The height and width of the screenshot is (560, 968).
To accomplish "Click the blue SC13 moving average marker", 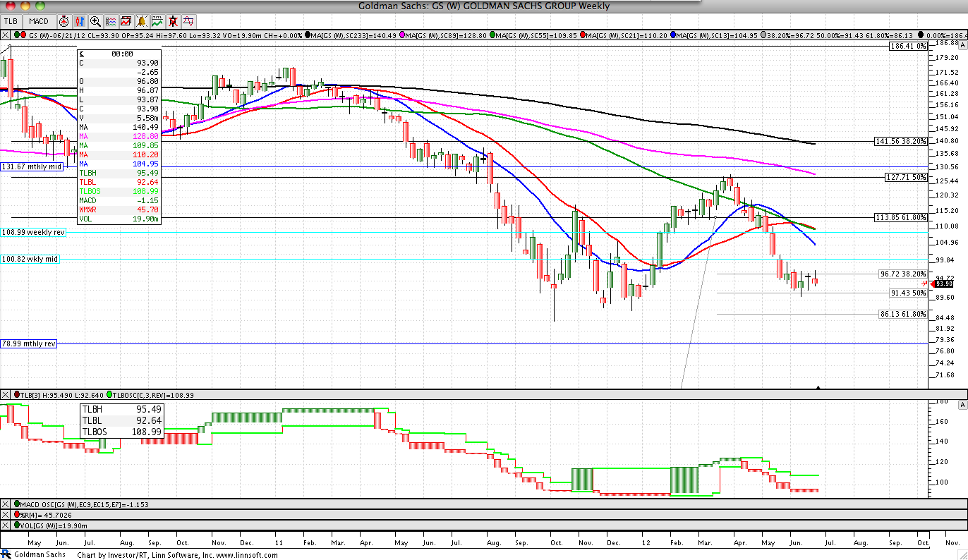I will click(674, 35).
